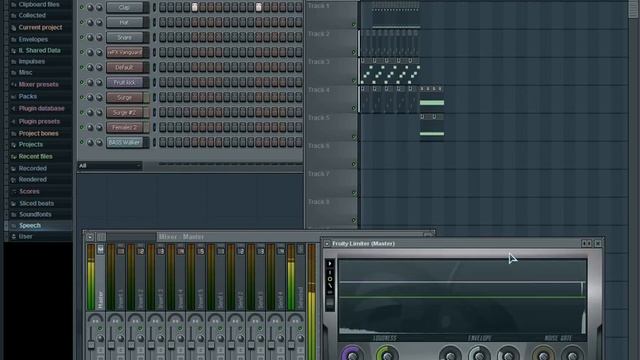Click the last Noise Gate knob in Fruity Limiter
The height and width of the screenshot is (360, 640).
coord(572,354)
